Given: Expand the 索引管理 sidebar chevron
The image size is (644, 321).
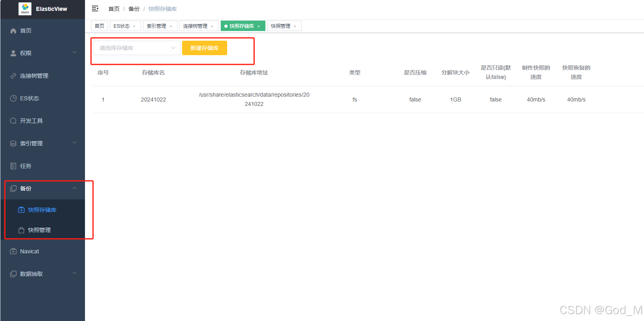Looking at the screenshot, I should pyautogui.click(x=75, y=143).
